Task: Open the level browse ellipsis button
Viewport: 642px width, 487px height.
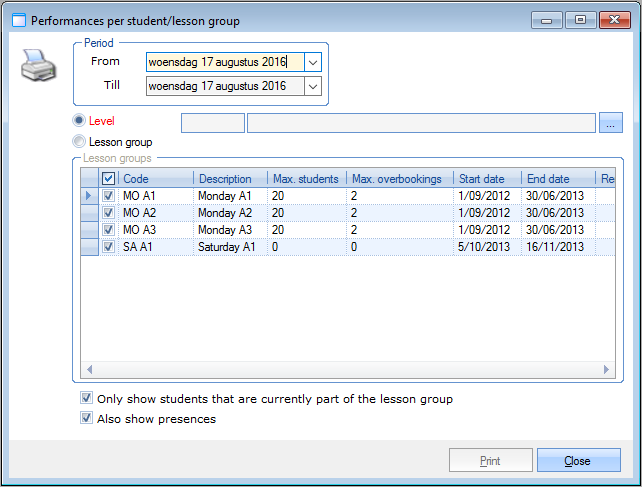Action: click(x=611, y=123)
